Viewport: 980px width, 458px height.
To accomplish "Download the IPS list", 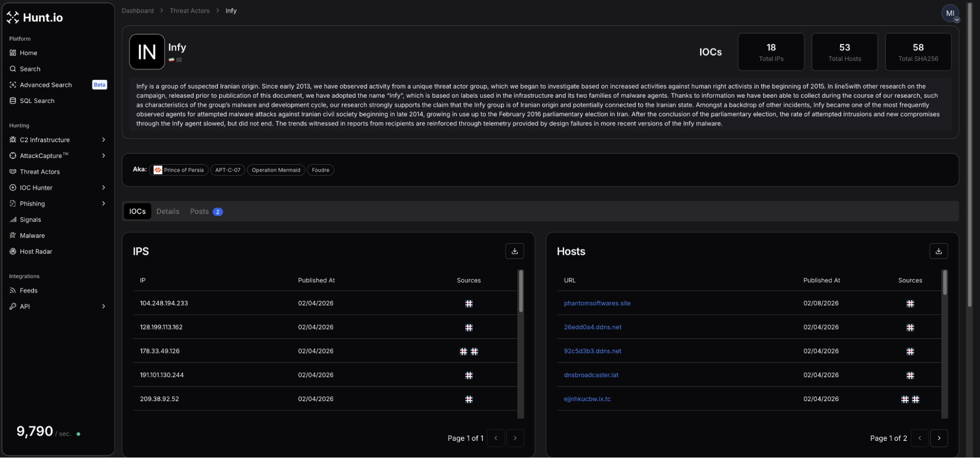I will [x=514, y=251].
